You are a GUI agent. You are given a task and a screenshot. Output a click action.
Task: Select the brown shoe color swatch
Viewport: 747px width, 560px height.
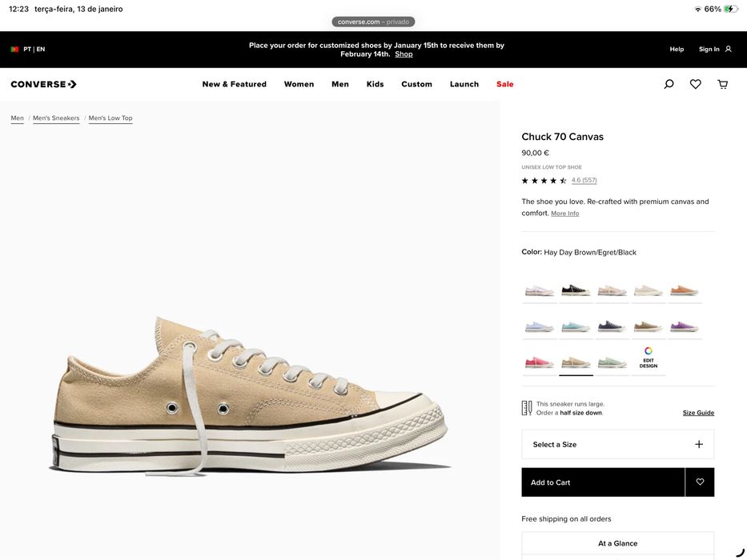(x=648, y=326)
